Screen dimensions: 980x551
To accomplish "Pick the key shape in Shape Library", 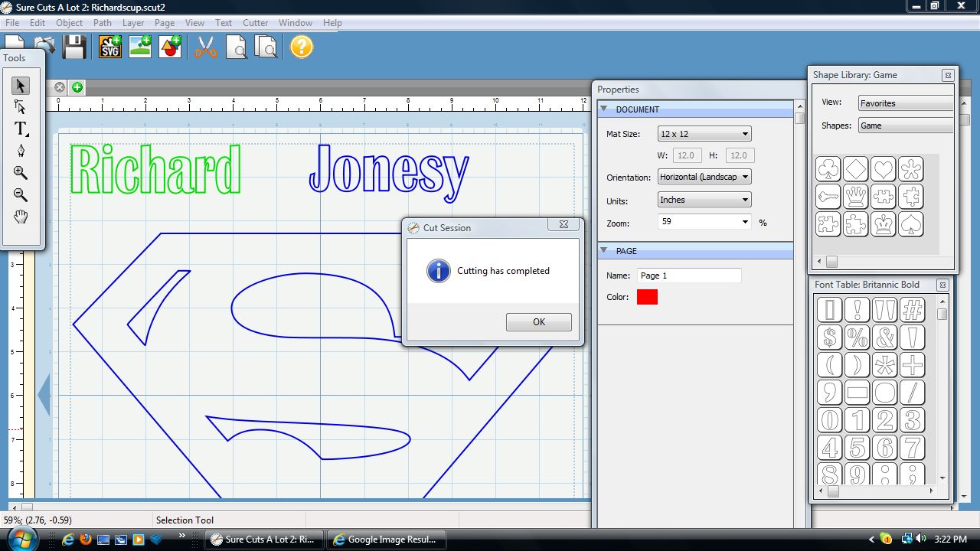I will tap(828, 196).
